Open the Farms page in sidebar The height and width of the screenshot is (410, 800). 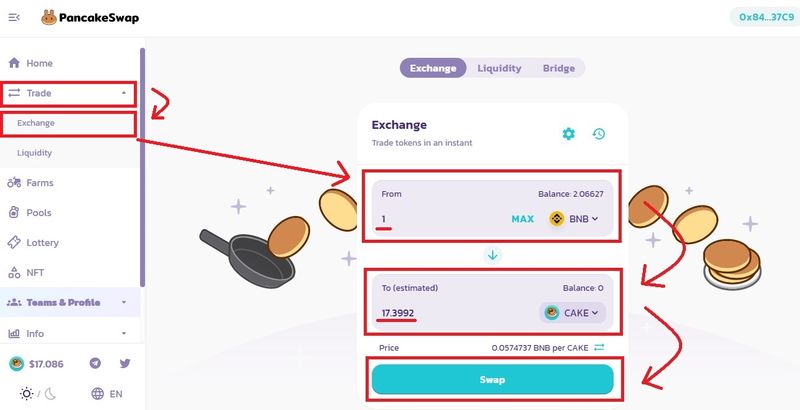pyautogui.click(x=40, y=183)
